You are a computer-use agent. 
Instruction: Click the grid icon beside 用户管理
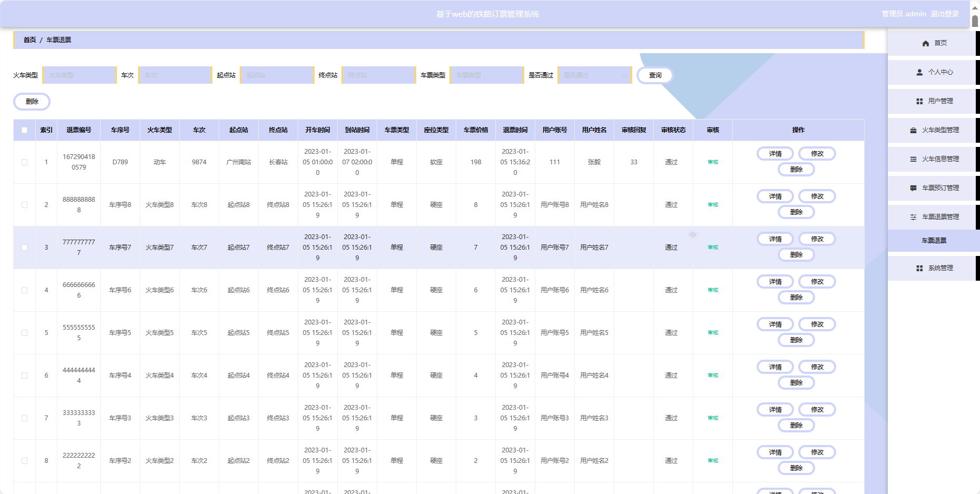(919, 101)
